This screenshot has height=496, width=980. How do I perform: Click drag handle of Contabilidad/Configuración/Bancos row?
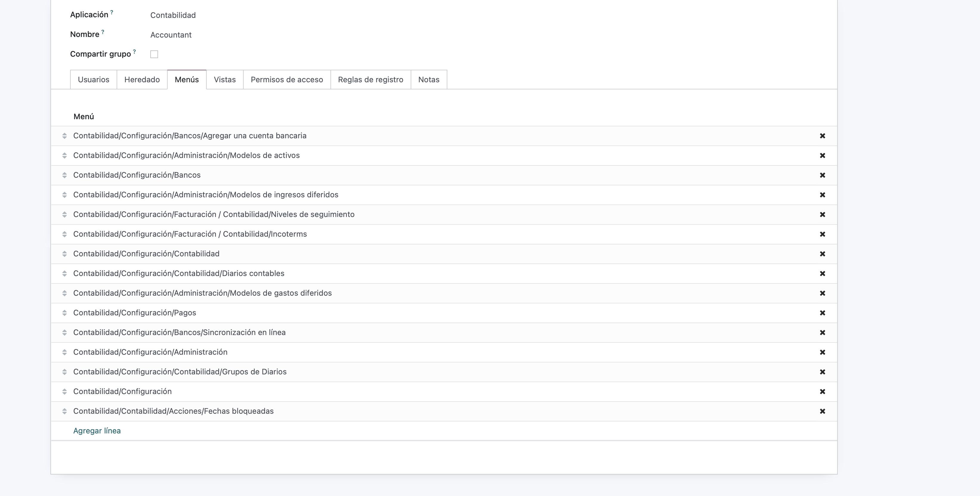point(64,175)
